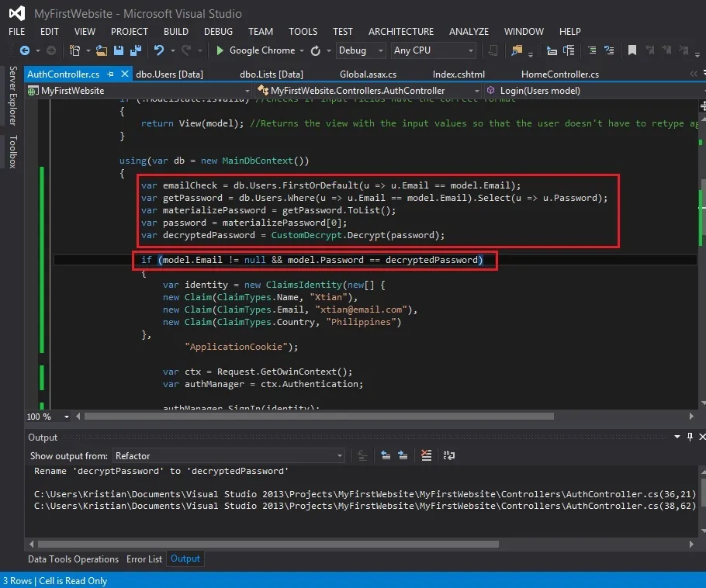Click the Output panel horizontal scrollbar thumb

coord(268,545)
